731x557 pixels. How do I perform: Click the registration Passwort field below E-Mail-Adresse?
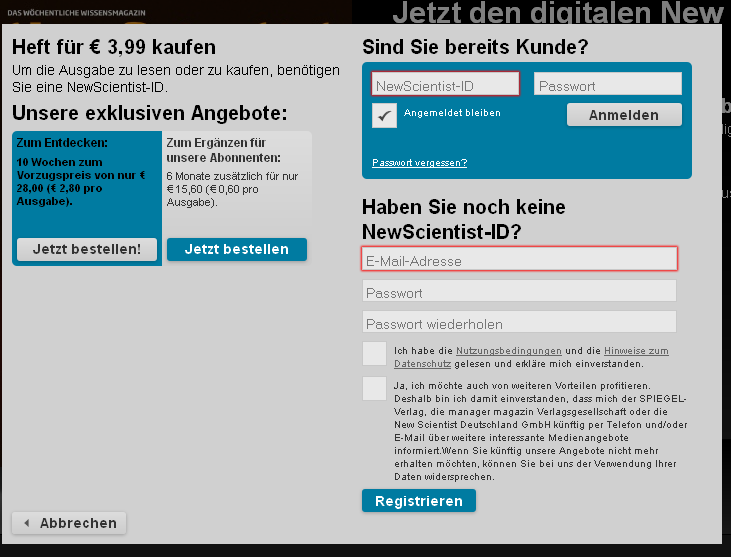click(x=519, y=291)
